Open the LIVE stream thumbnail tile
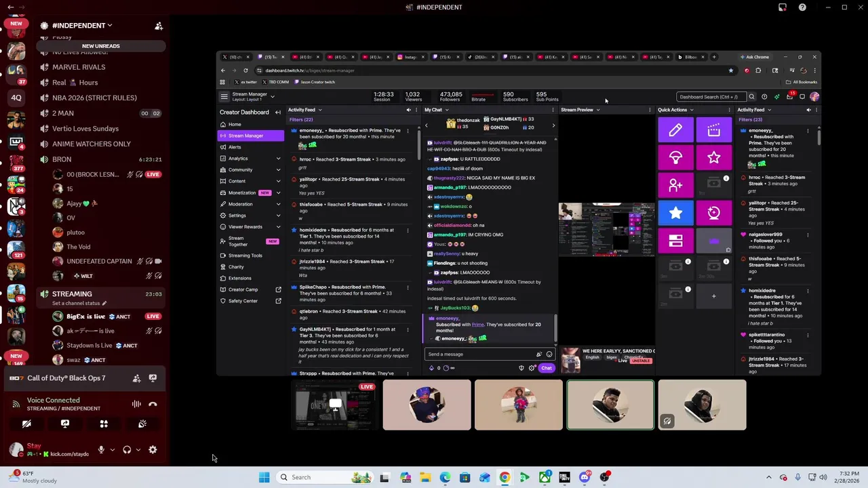 point(335,405)
